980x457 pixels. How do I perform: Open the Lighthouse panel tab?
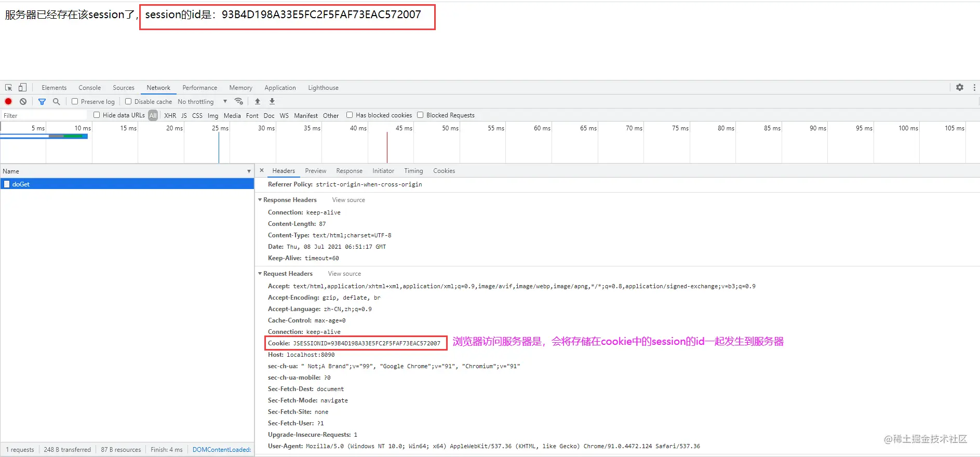click(323, 88)
